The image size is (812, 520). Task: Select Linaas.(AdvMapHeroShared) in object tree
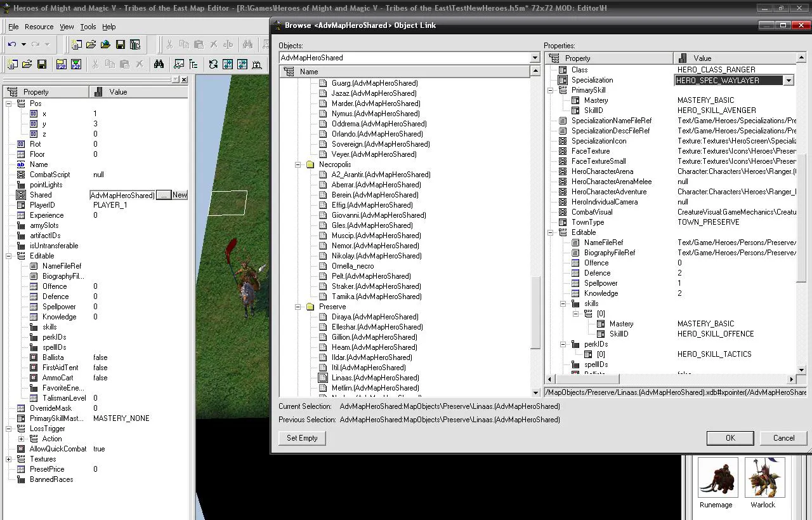[x=375, y=378]
